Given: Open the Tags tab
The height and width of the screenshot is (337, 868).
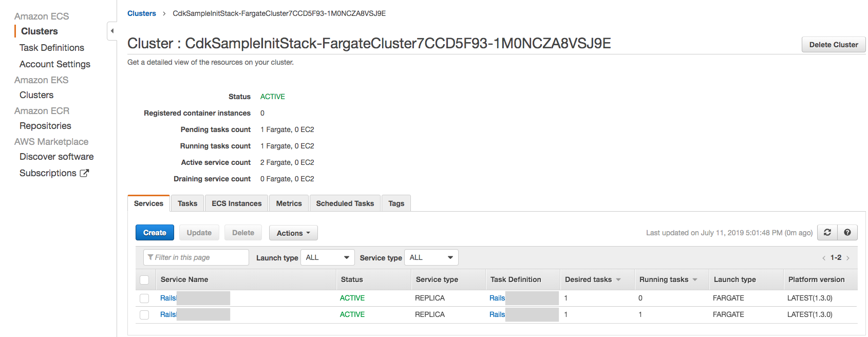Looking at the screenshot, I should point(397,203).
